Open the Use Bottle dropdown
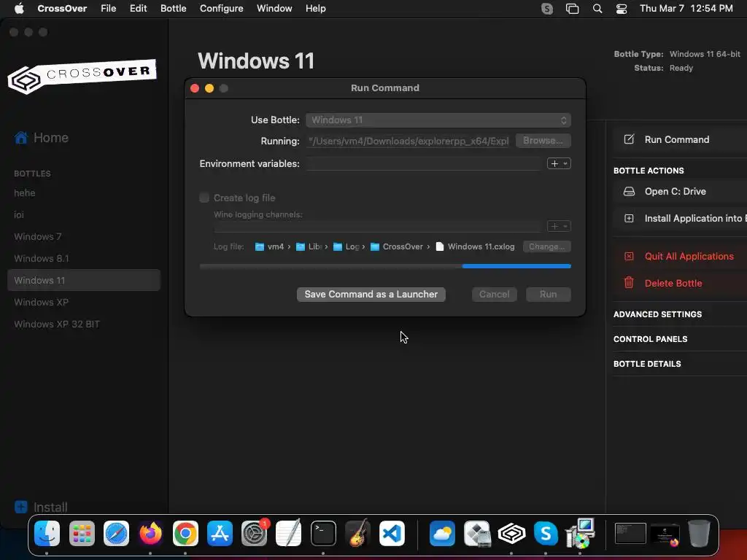The image size is (747, 560). pyautogui.click(x=438, y=120)
